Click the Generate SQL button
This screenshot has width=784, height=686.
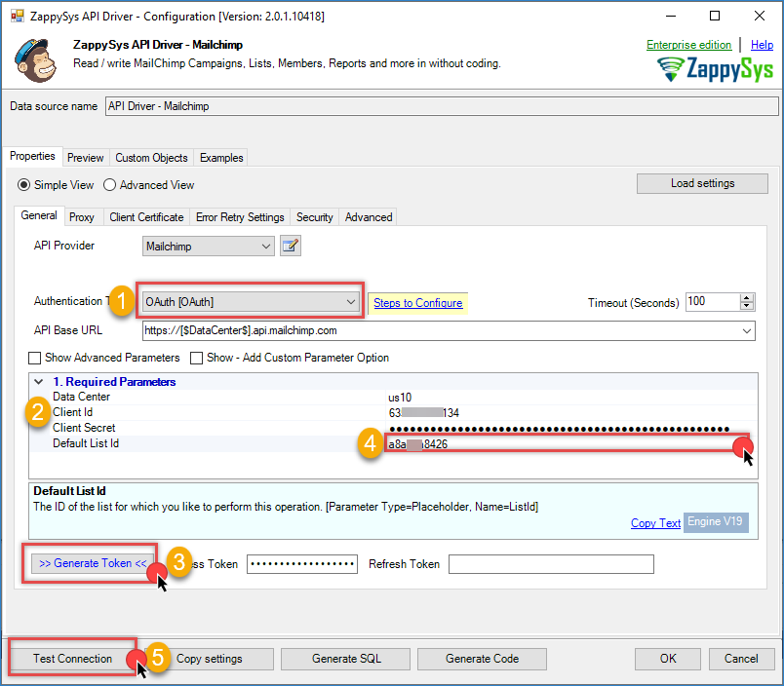coord(346,659)
